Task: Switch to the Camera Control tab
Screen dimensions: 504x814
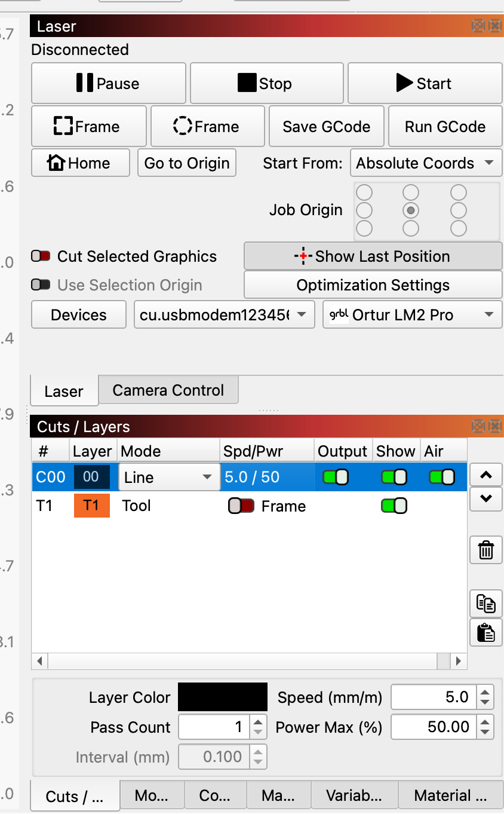Action: pyautogui.click(x=168, y=390)
